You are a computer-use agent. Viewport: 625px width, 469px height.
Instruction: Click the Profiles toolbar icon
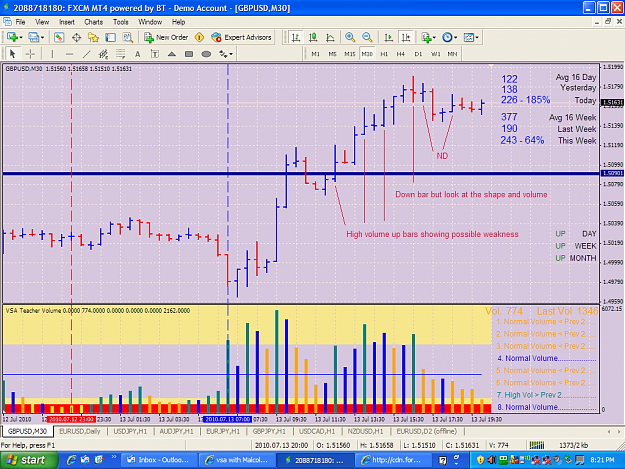(33, 37)
